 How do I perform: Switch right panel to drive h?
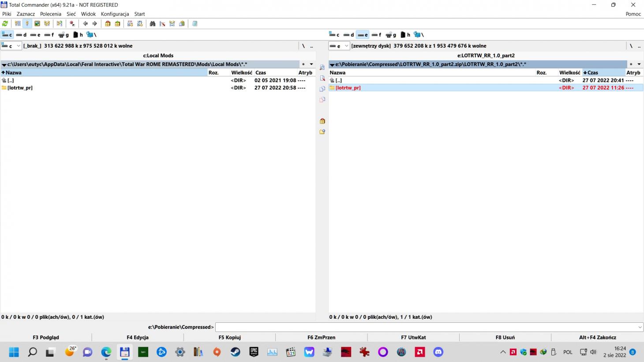[405, 34]
